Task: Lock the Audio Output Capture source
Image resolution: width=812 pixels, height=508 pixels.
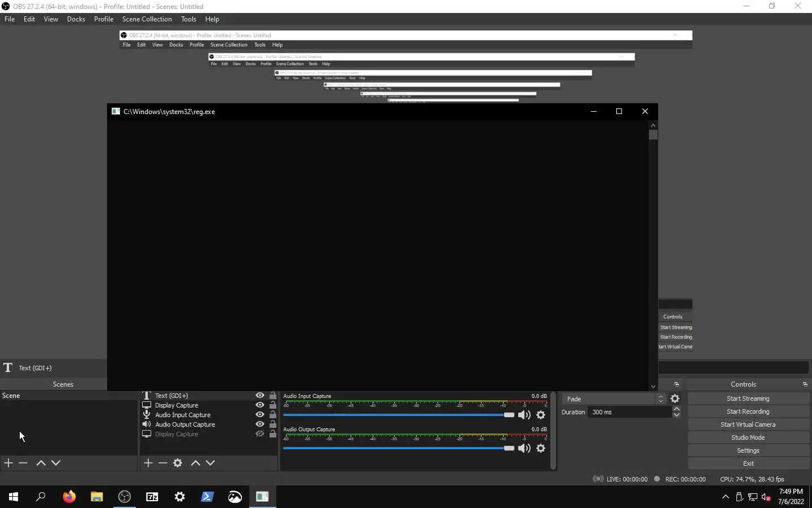Action: (273, 424)
